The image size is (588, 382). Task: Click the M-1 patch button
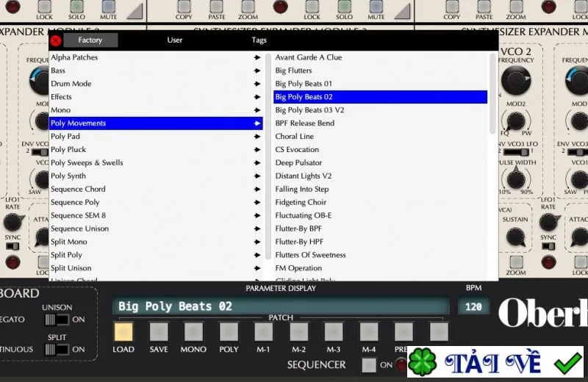pos(264,332)
